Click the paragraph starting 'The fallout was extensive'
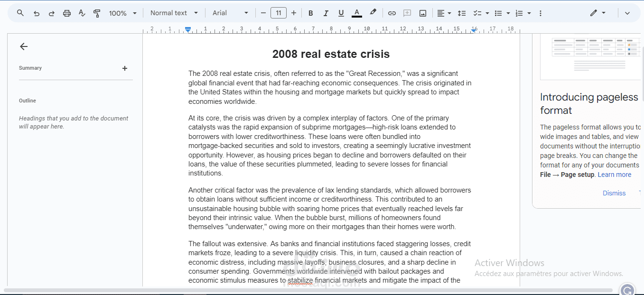Viewport: 644px width, 295px height. 330,262
